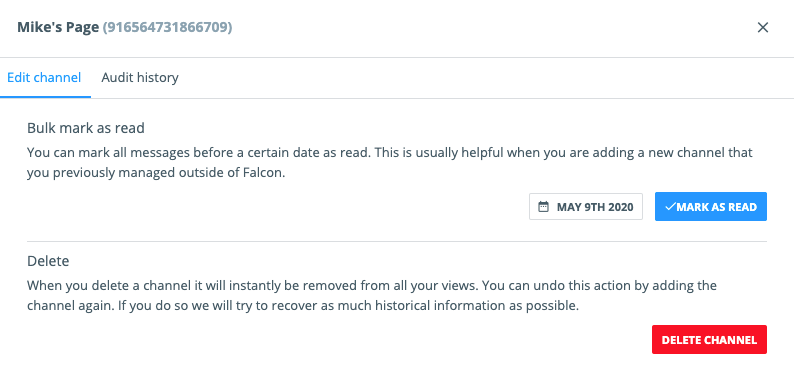The height and width of the screenshot is (369, 794).
Task: Click the Mike's Page dialog title
Action: [58, 27]
